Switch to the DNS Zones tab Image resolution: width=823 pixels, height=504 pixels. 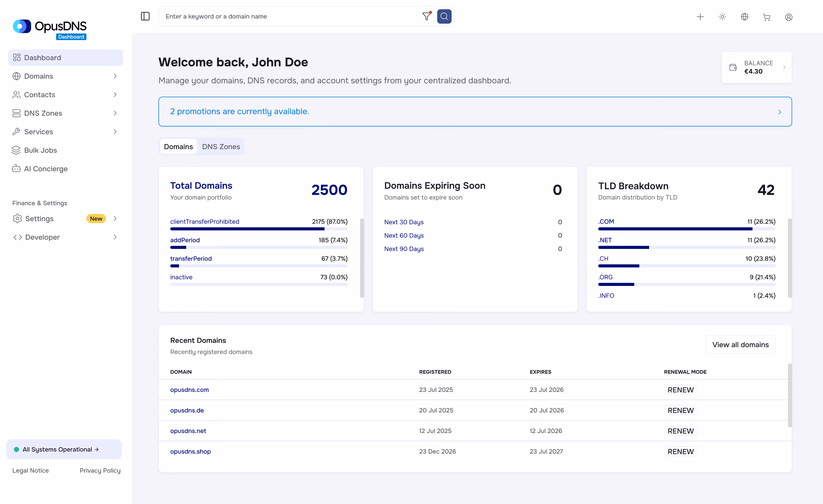pyautogui.click(x=221, y=146)
